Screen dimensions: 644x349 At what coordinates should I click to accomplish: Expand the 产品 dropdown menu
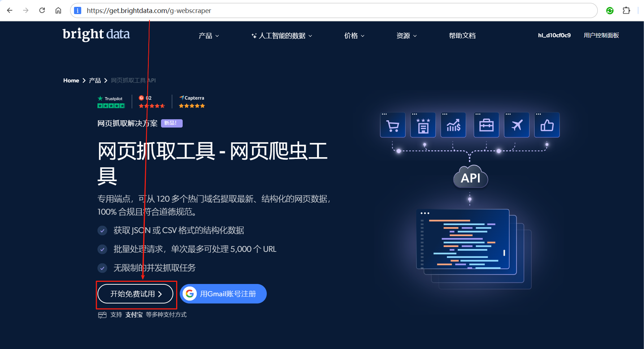tap(209, 36)
